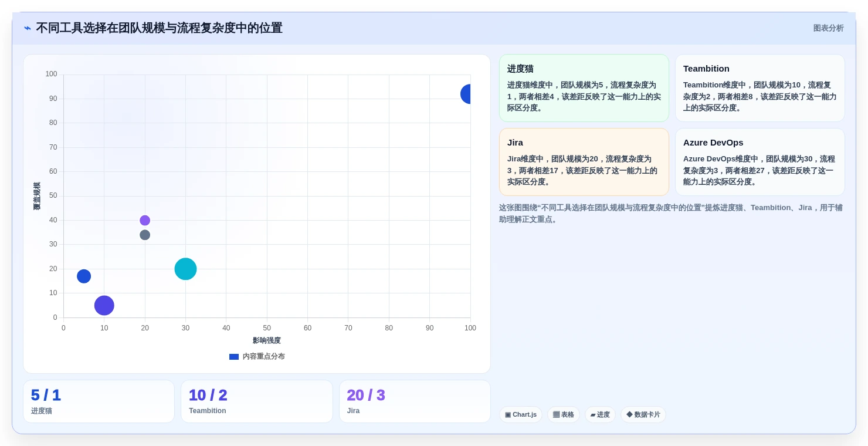The image size is (868, 446).
Task: Click the 覆盖规模 y-axis title
Action: click(x=36, y=196)
